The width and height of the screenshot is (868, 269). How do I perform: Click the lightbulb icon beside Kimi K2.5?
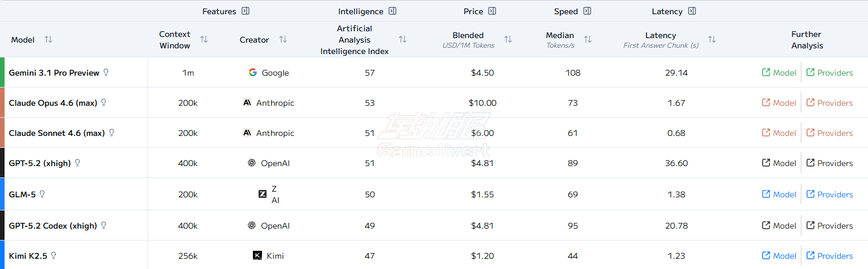(x=54, y=256)
